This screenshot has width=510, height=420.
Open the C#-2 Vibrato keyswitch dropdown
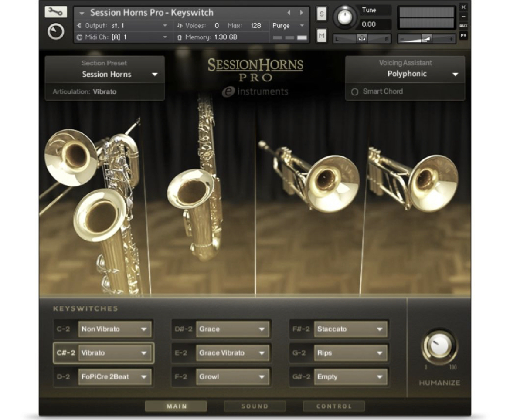pos(115,353)
